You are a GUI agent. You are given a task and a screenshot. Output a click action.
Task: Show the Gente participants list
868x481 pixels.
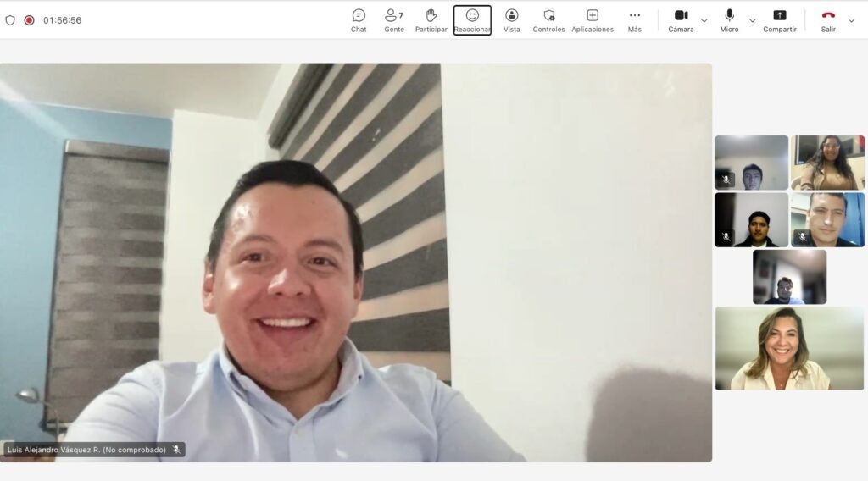[393, 19]
